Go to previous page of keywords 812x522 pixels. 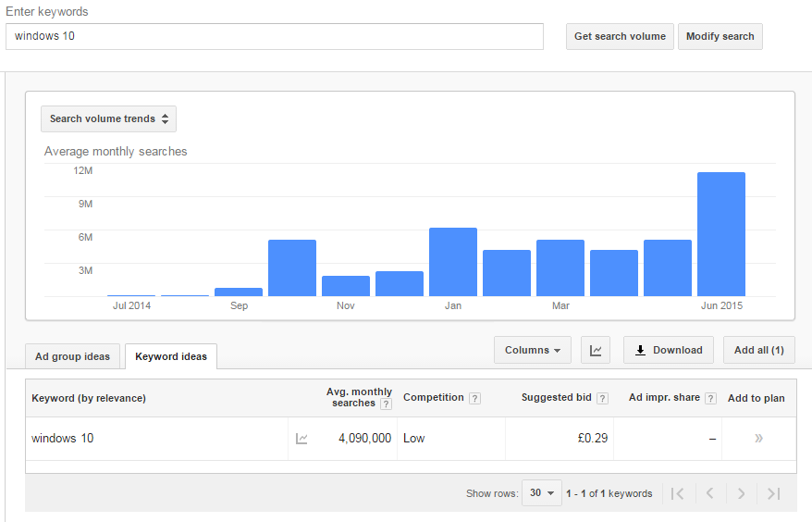(x=710, y=493)
